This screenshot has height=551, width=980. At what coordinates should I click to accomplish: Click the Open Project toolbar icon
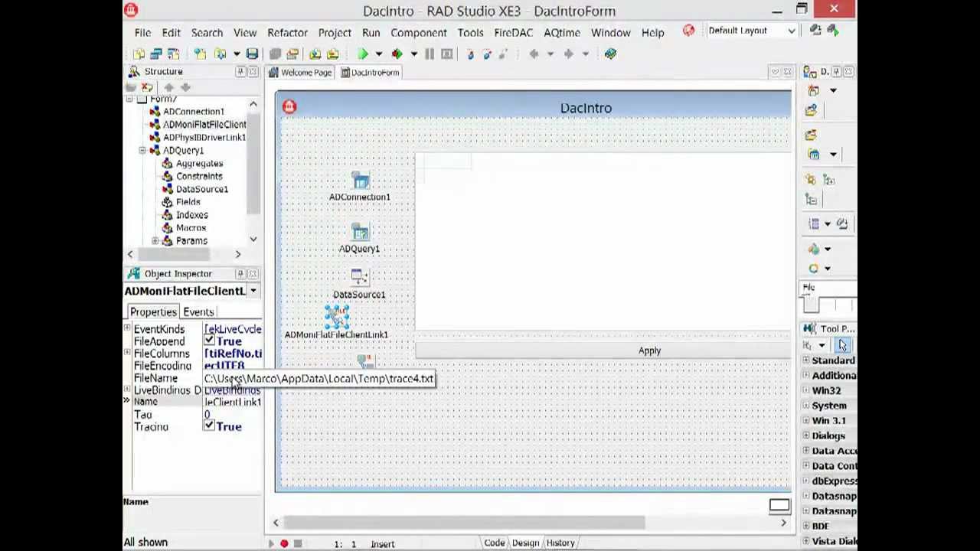pos(292,54)
